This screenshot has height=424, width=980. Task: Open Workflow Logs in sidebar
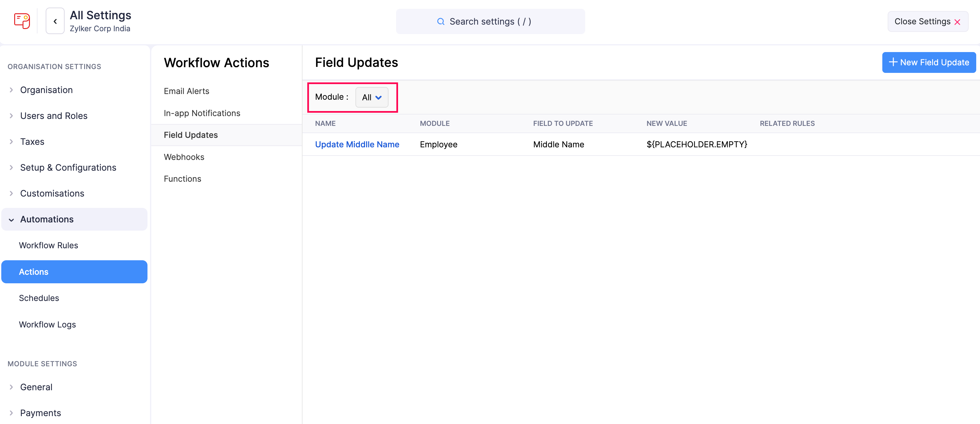[x=47, y=325]
